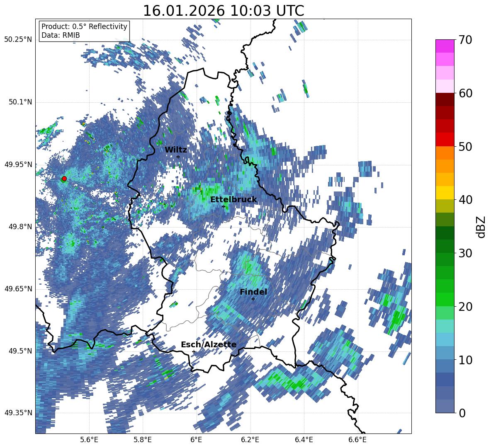Click the 6°E longitude label
The width and height of the screenshot is (491, 448).
point(196,440)
